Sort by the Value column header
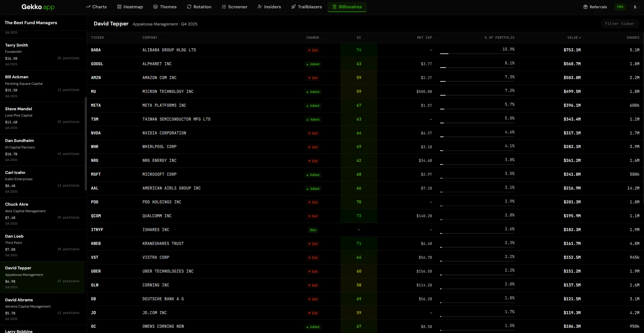Viewport: 644px width, 333px height. click(574, 38)
